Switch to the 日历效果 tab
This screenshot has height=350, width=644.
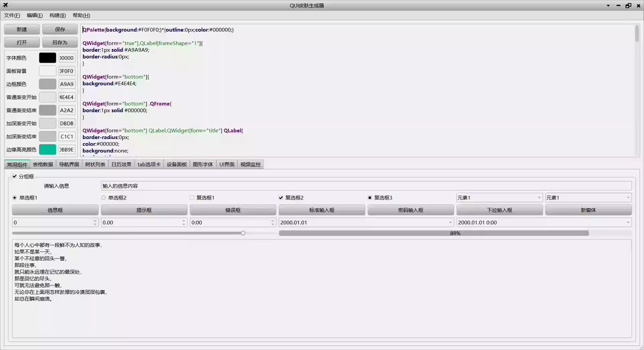click(x=121, y=164)
